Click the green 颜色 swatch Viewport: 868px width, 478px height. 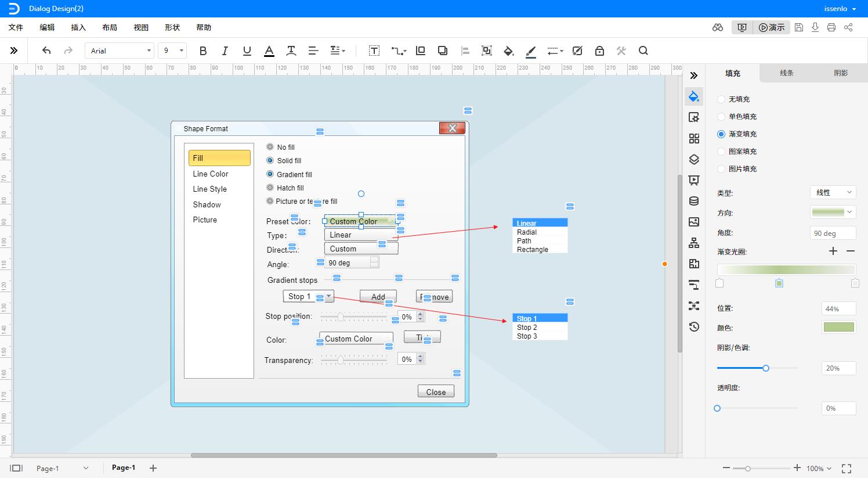(838, 328)
